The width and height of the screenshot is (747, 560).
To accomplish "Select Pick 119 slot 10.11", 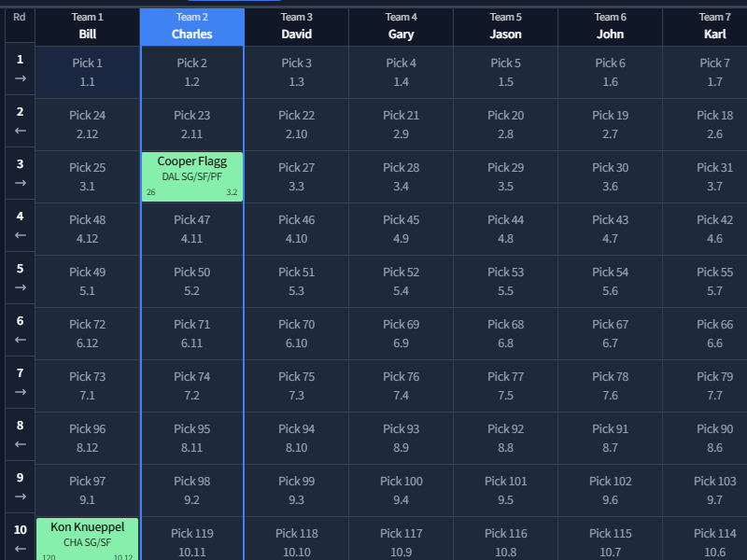I will (x=192, y=539).
